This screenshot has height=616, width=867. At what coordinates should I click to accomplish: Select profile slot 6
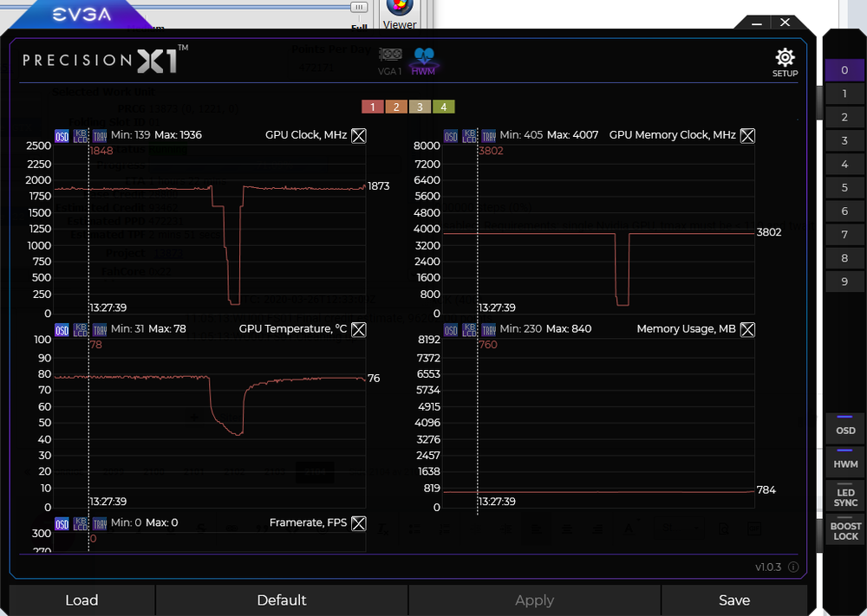coord(844,211)
